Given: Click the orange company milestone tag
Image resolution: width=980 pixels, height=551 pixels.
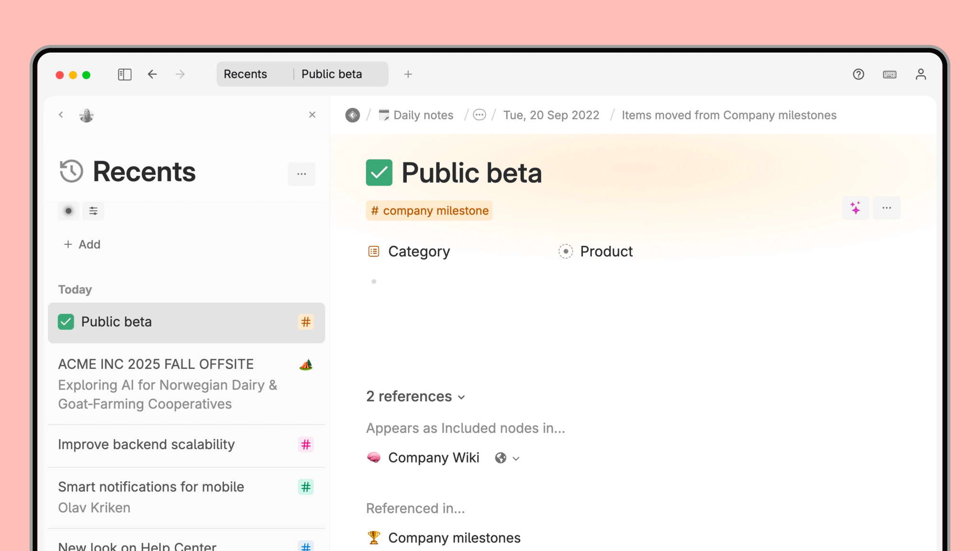Looking at the screenshot, I should click(x=429, y=211).
